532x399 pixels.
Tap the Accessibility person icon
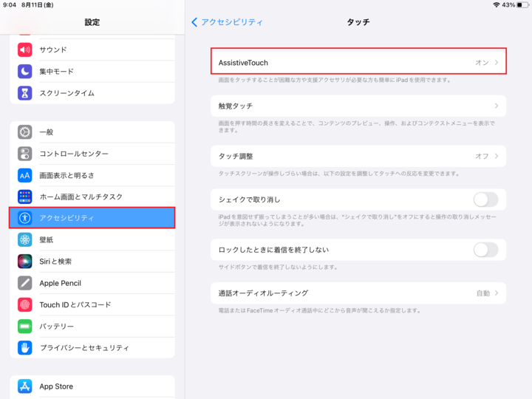pos(25,218)
